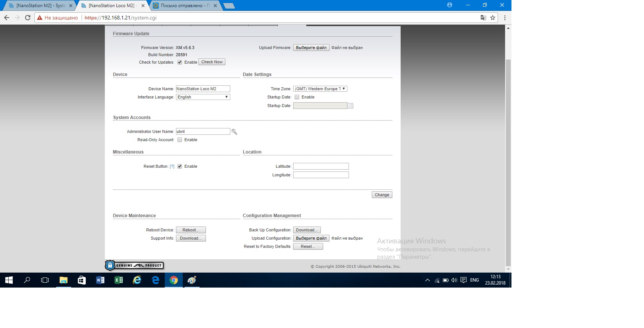
Task: Launch Excel from the taskbar
Action: [x=118, y=280]
